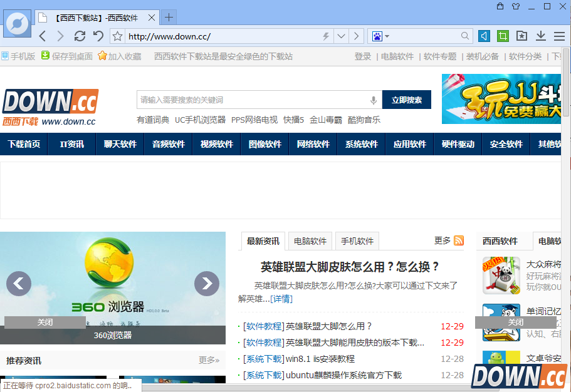Image resolution: width=571 pixels, height=392 pixels.
Task: Toggle the bookmark star in address bar
Action: (117, 36)
